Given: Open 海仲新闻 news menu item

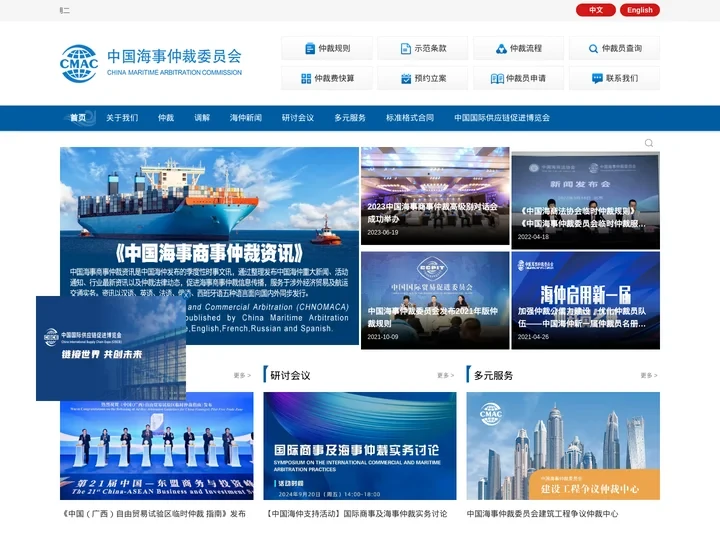Looking at the screenshot, I should (x=246, y=118).
